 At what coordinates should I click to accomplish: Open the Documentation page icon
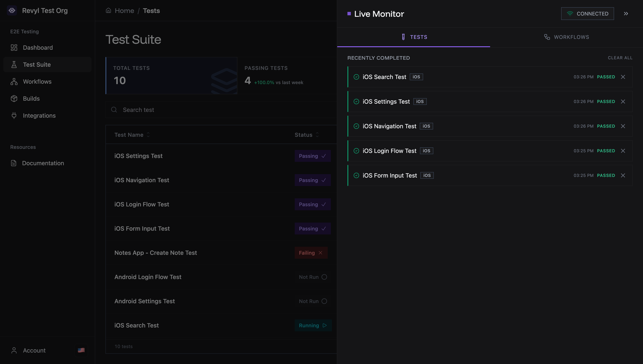point(14,163)
